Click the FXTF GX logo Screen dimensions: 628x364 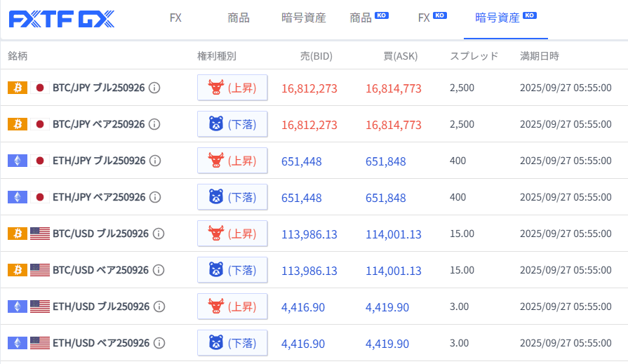point(62,19)
